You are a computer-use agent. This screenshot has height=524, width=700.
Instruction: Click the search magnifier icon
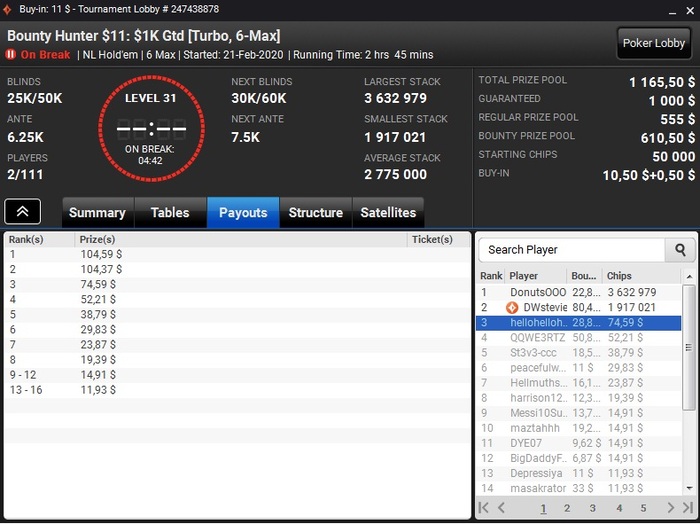(680, 250)
